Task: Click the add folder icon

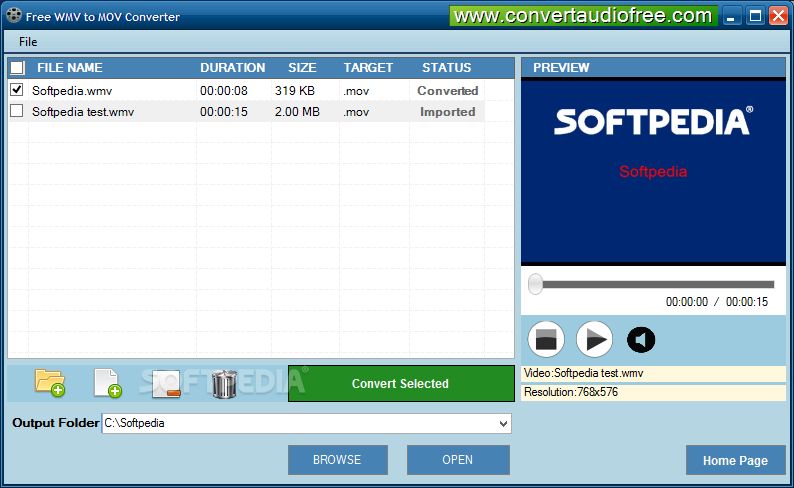Action: pos(50,383)
